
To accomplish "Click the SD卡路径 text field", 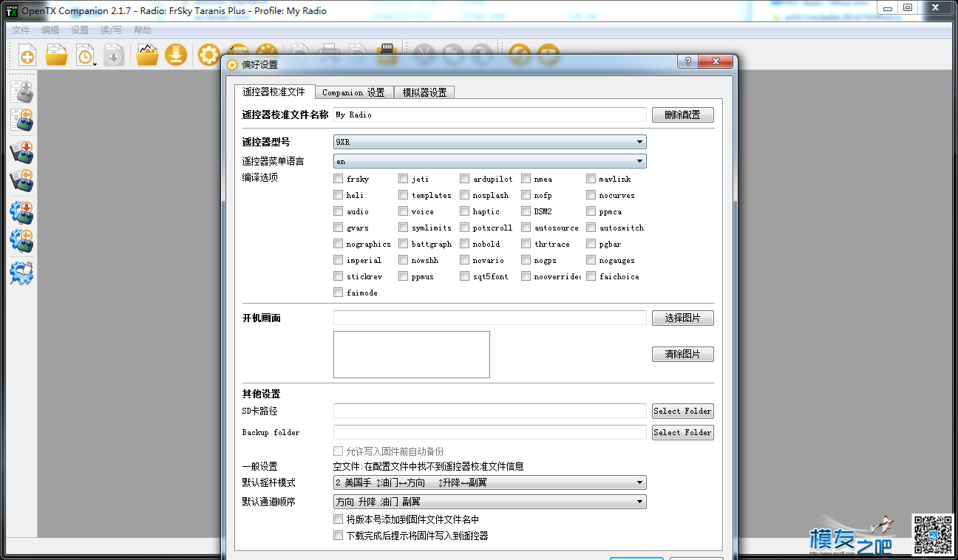I will [x=490, y=411].
